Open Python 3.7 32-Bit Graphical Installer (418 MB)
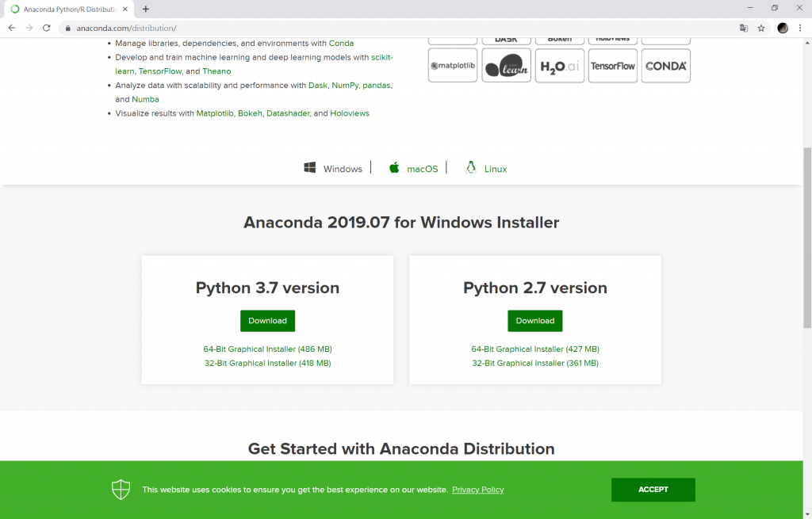The image size is (812, 519). (267, 363)
